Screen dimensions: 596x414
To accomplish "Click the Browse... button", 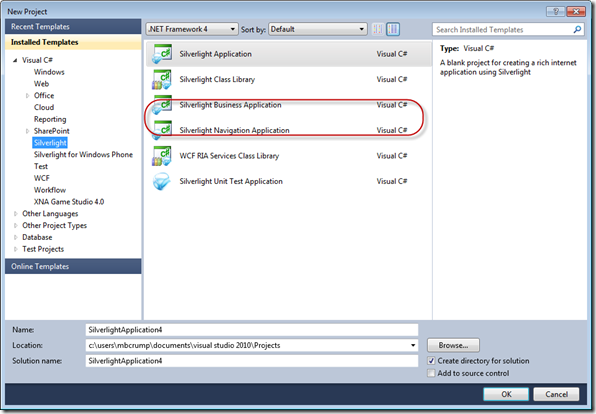I will tap(453, 345).
